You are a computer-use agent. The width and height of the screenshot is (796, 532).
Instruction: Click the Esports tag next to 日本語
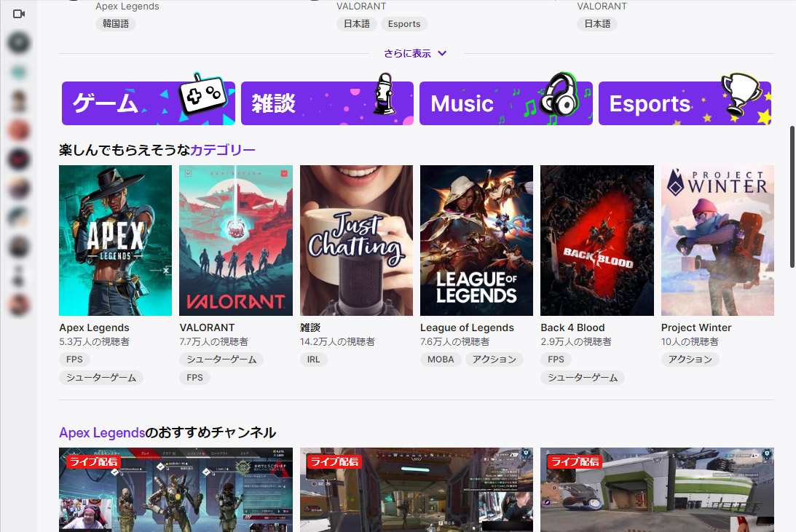(404, 24)
